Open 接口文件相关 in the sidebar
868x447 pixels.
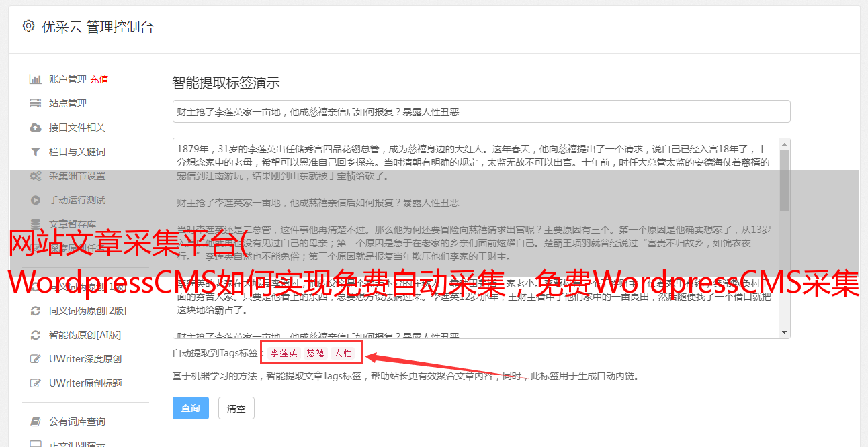tap(77, 128)
